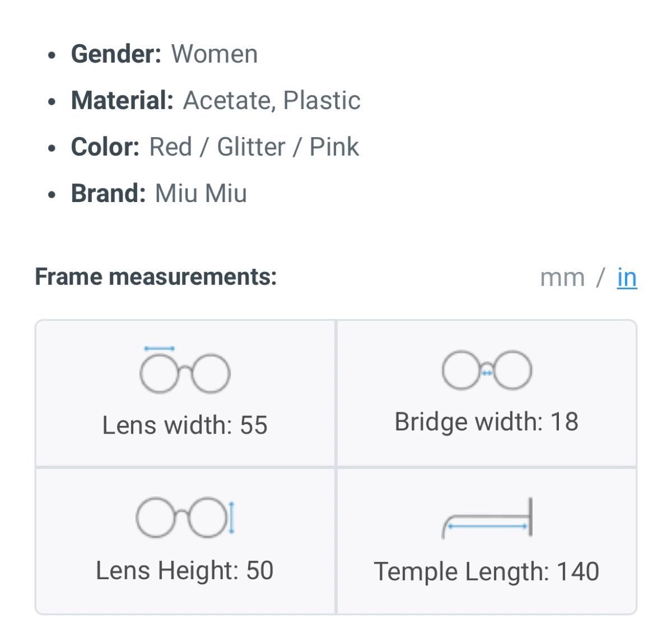
Task: Click the lens height glasses icon
Action: point(185,518)
